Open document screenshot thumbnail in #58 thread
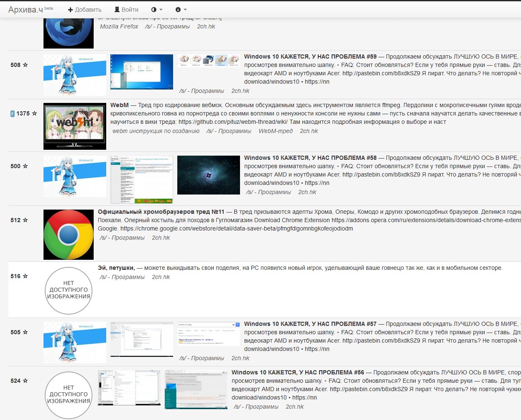This screenshot has width=521, height=420. tap(142, 179)
